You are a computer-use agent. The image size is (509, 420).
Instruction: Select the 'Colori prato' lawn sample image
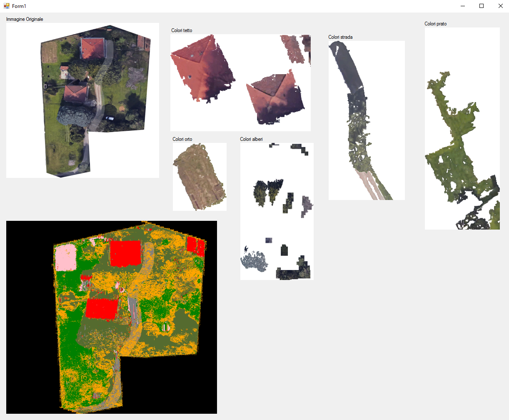click(462, 128)
